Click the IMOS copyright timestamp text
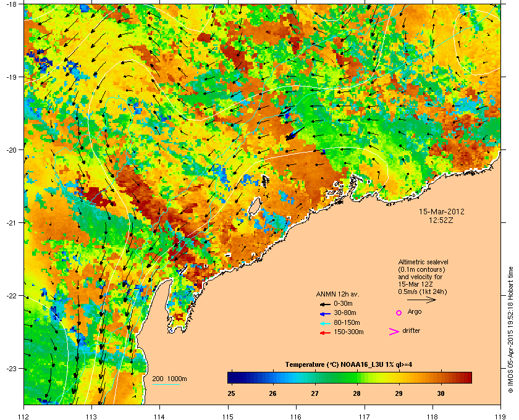519x420 pixels. 511,330
